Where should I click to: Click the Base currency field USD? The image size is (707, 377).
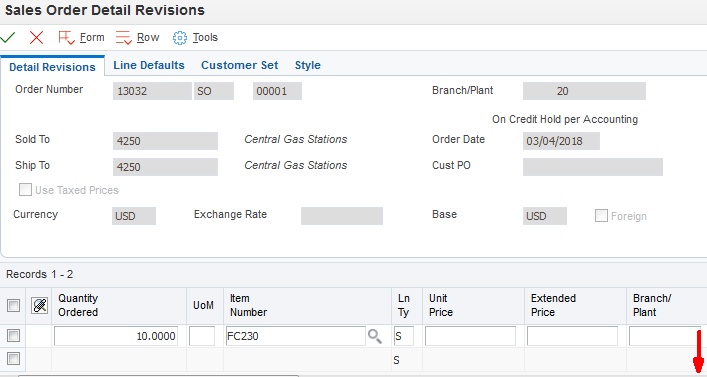545,216
